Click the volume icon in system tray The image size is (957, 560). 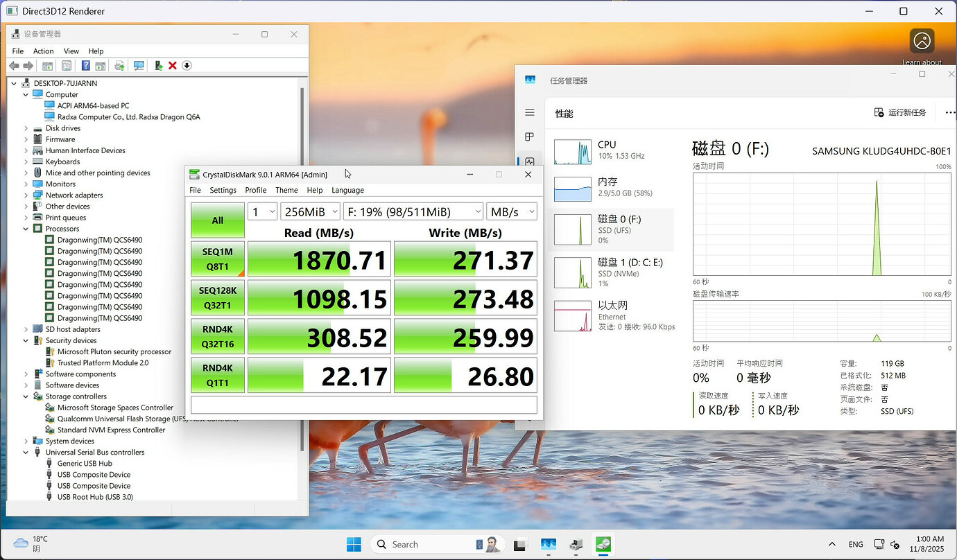tap(895, 545)
